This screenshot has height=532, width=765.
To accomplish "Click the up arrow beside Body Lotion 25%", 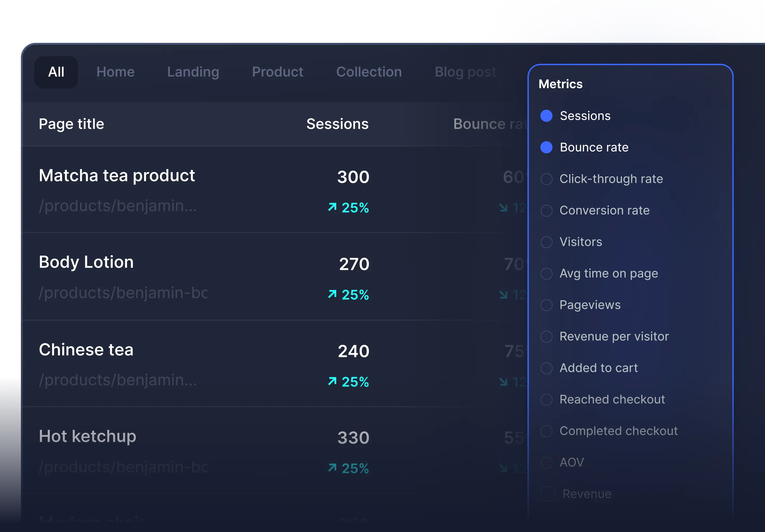I will coord(332,294).
